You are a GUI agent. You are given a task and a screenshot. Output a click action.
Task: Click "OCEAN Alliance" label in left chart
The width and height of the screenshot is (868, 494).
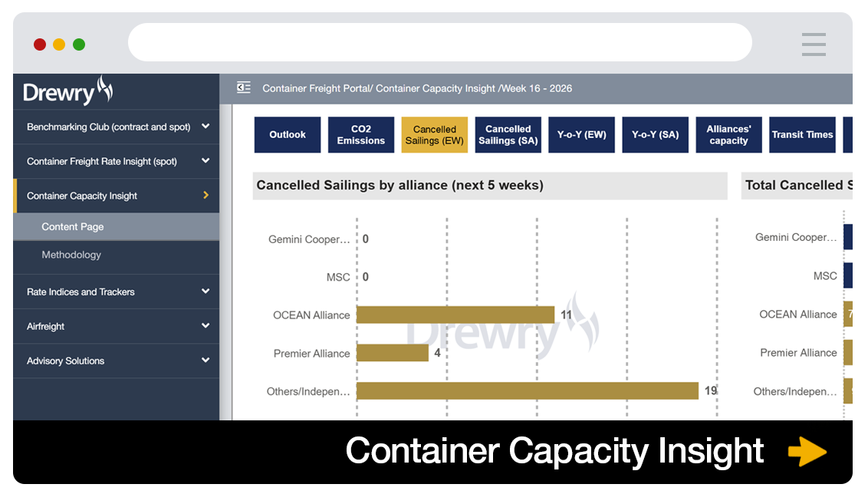[x=311, y=315]
